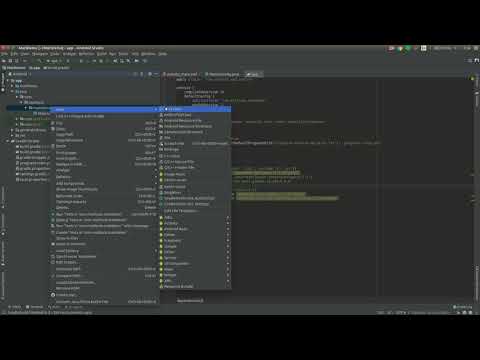Choose Optimize Imports in the context menu
The height and width of the screenshot is (360, 480).
point(104,202)
